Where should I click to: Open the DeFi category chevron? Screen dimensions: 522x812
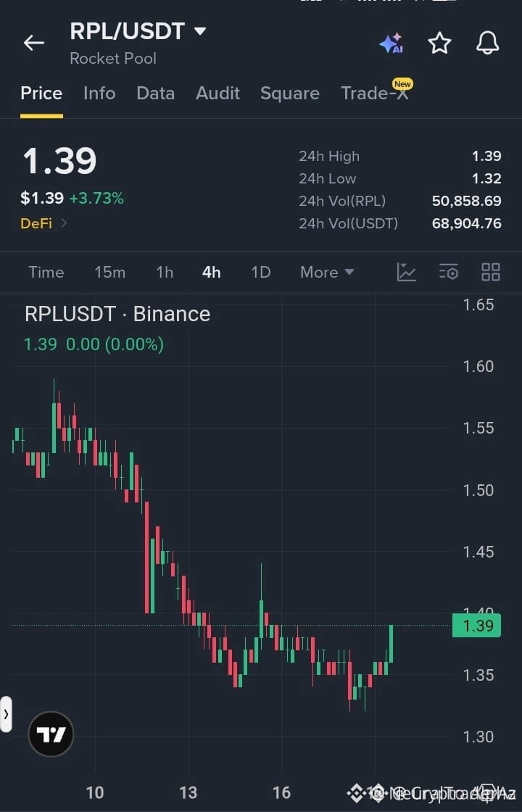64,223
